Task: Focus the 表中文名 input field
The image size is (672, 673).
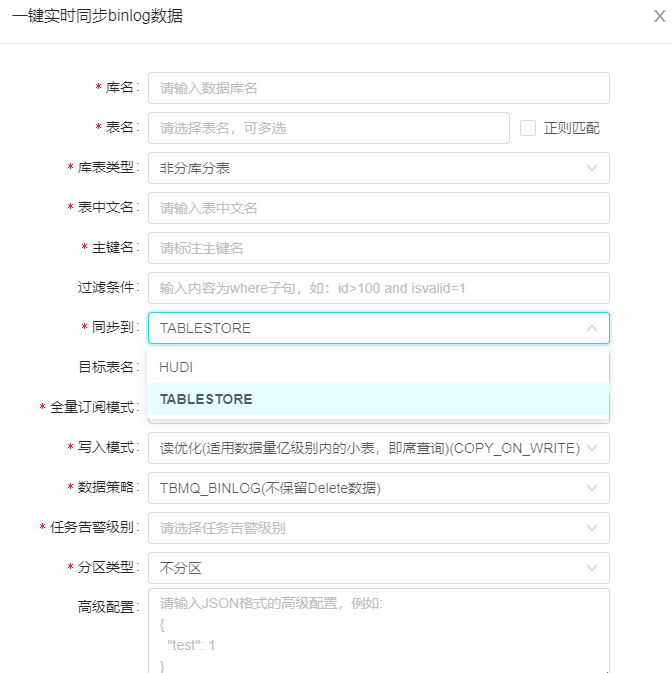Action: 378,208
